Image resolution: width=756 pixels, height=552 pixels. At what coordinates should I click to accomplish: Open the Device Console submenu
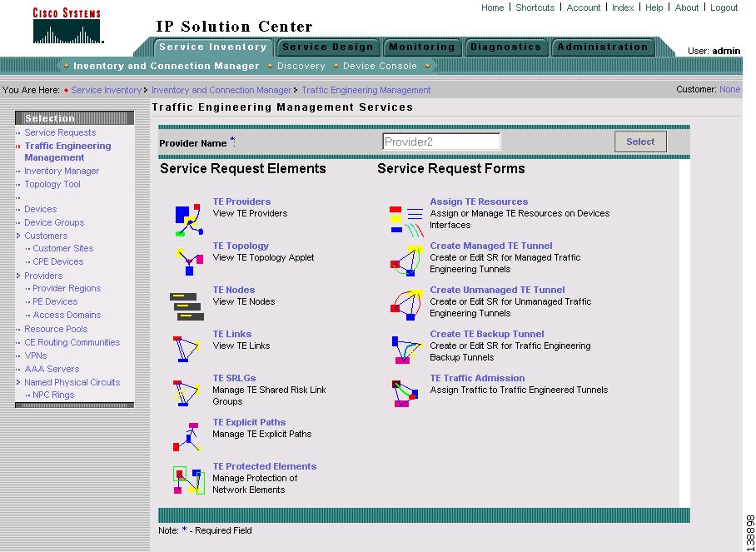(380, 66)
